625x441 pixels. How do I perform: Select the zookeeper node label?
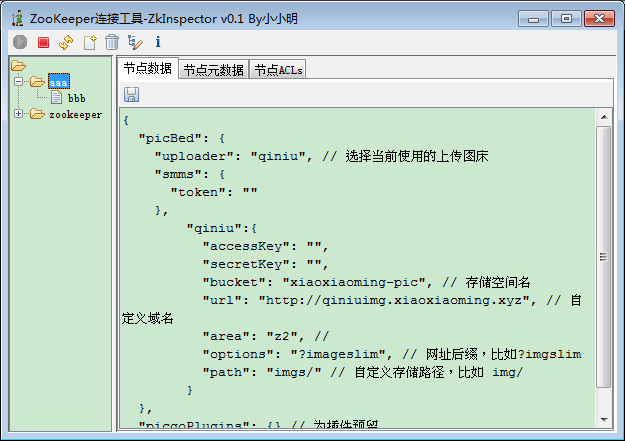coord(76,114)
